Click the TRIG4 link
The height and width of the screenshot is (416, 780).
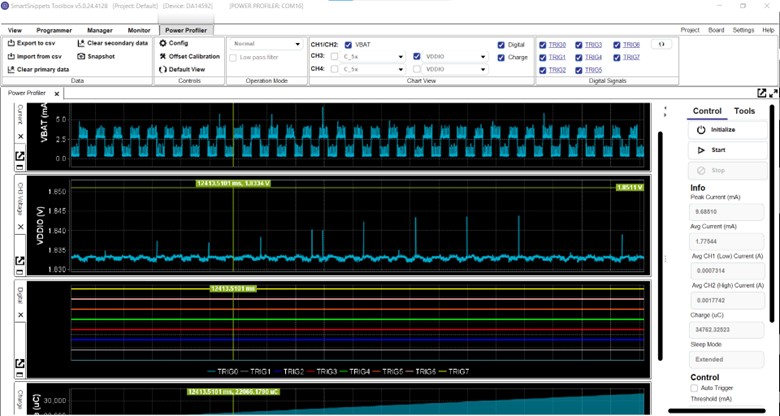pyautogui.click(x=593, y=57)
